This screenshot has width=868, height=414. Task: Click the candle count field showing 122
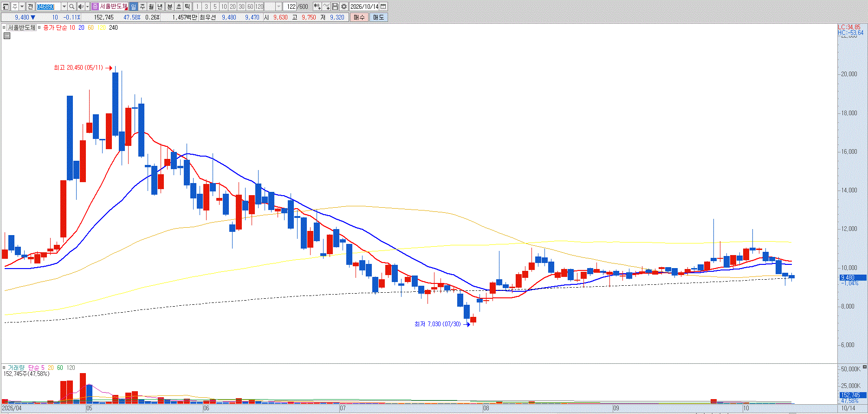coord(290,7)
